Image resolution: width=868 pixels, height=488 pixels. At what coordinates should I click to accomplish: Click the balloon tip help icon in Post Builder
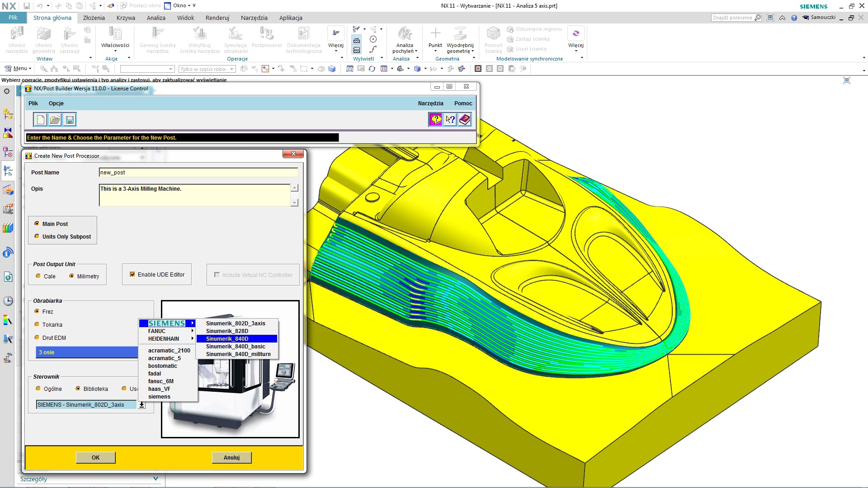(x=436, y=120)
